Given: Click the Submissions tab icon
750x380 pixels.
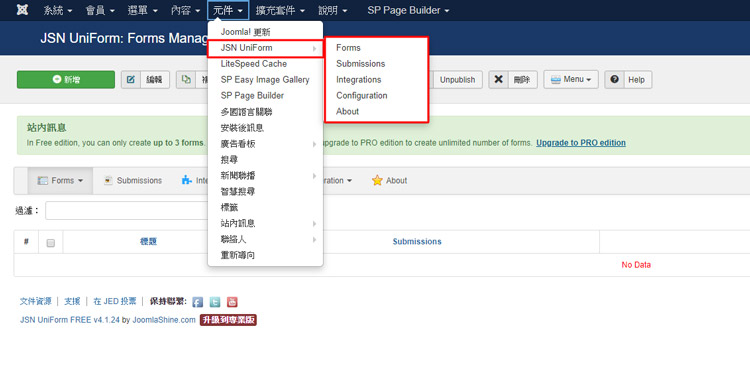Looking at the screenshot, I should [x=109, y=180].
